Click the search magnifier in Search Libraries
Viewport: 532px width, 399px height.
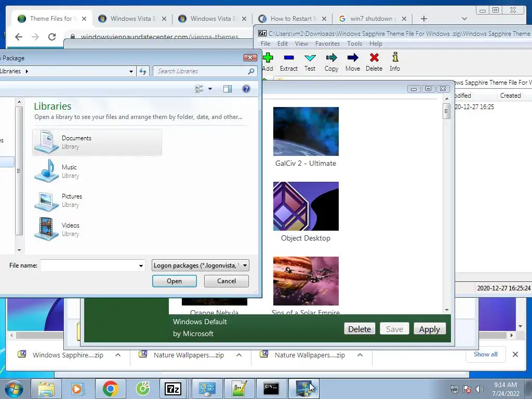pos(251,71)
